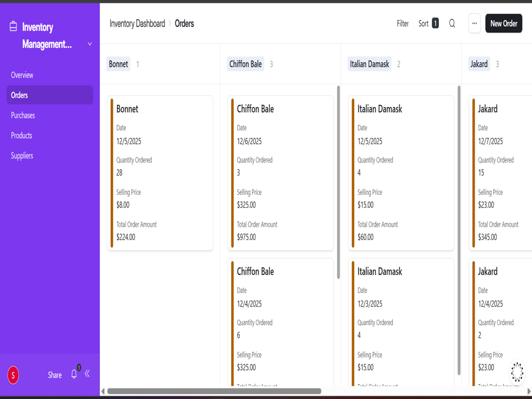The image size is (532, 399).
Task: Open Products from the sidebar
Action: coord(21,135)
